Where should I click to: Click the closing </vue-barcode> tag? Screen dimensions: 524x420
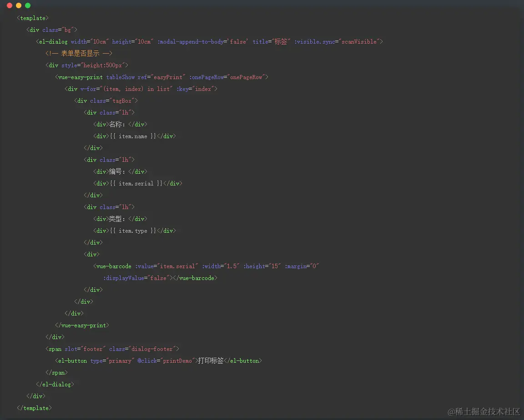point(195,278)
